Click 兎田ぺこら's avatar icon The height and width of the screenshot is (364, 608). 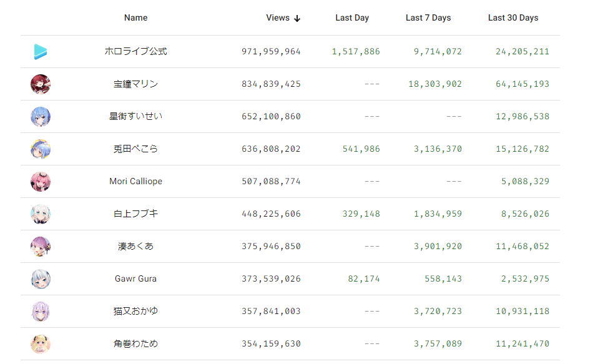(x=41, y=149)
